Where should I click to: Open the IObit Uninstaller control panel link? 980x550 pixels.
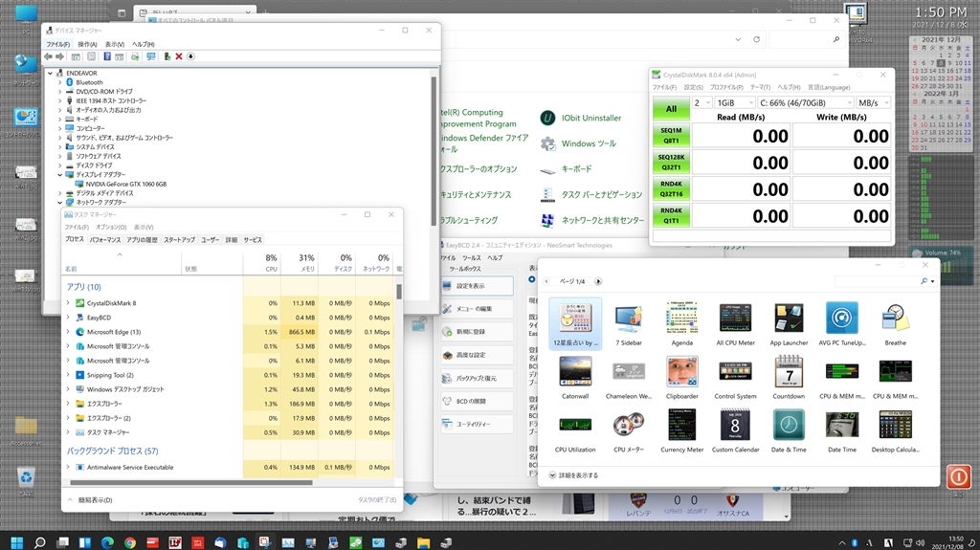(590, 118)
